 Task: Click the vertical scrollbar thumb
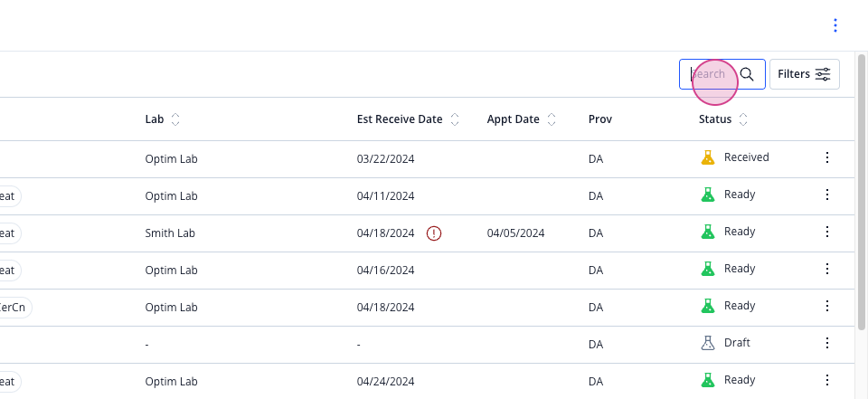pyautogui.click(x=862, y=193)
